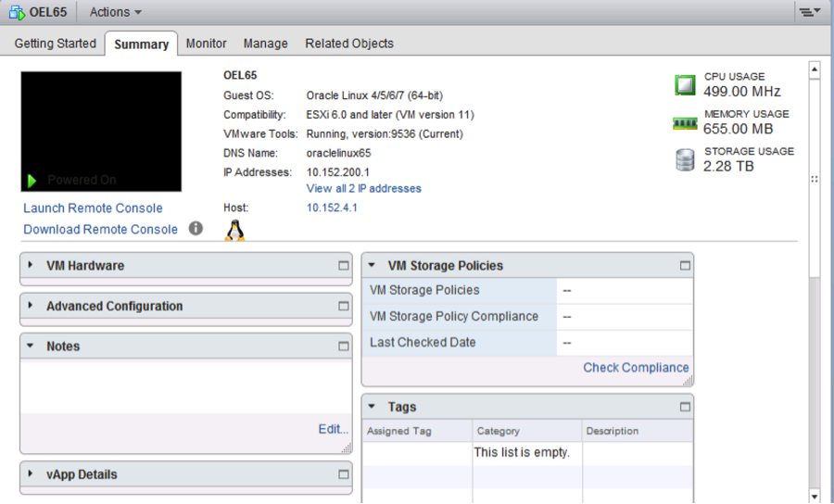Click the Description column header in Tags

(x=638, y=431)
